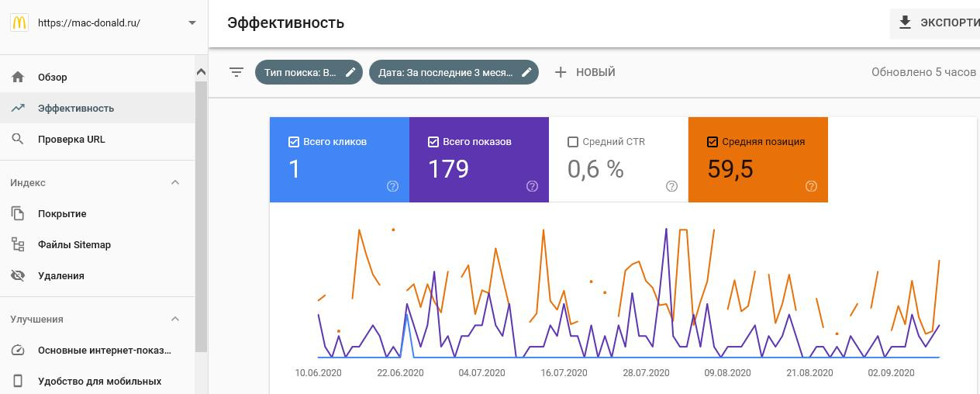The image size is (980, 394).
Task: Select 'Проверка URL' in the sidebar
Action: [x=71, y=139]
